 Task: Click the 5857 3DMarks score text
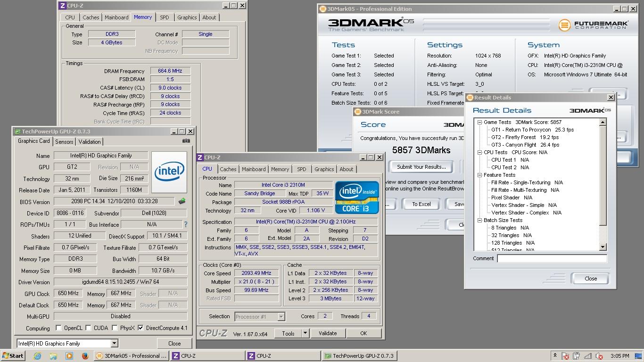pos(421,150)
